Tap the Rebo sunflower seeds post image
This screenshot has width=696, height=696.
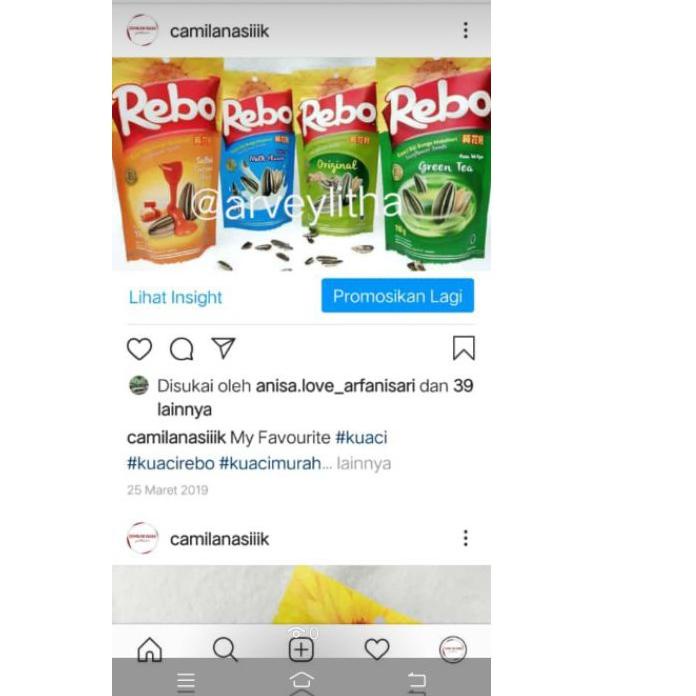301,164
